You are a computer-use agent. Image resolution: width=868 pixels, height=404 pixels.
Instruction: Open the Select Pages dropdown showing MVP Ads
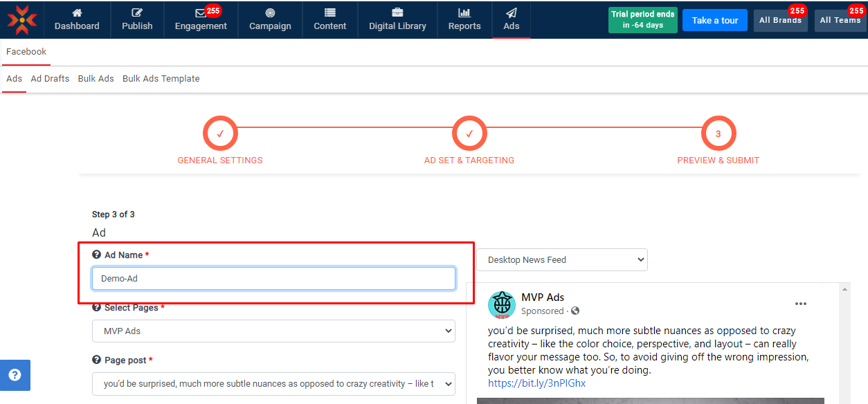tap(273, 331)
